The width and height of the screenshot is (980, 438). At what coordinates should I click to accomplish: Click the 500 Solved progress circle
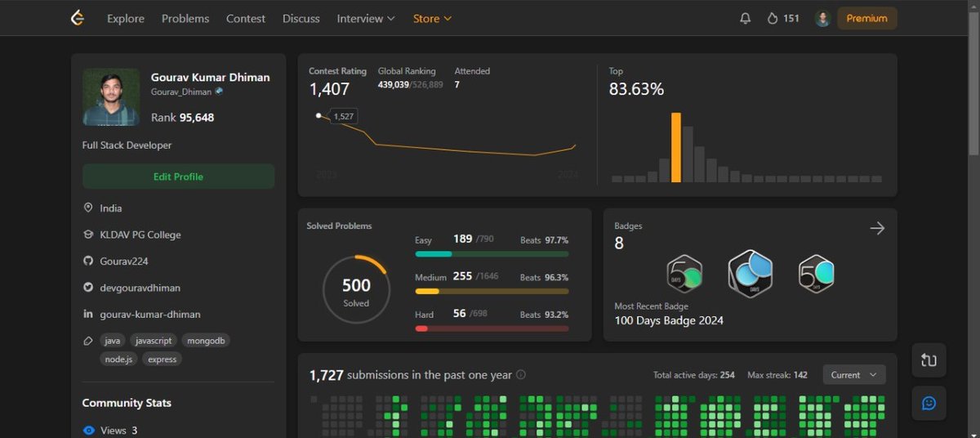click(356, 288)
